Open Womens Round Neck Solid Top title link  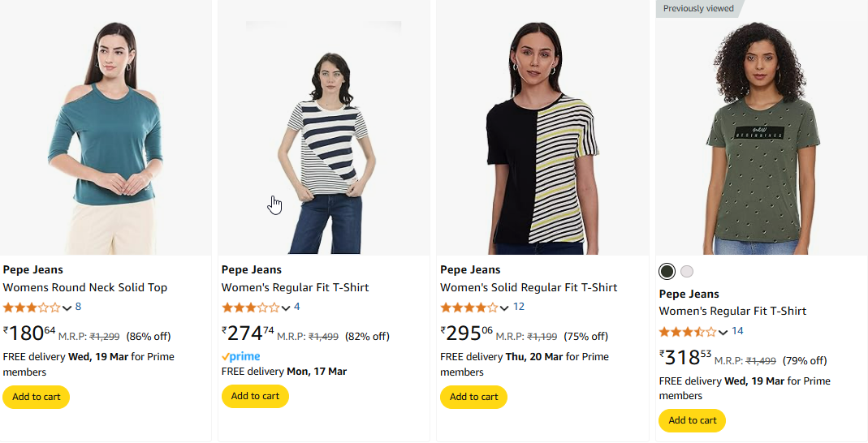tap(84, 287)
